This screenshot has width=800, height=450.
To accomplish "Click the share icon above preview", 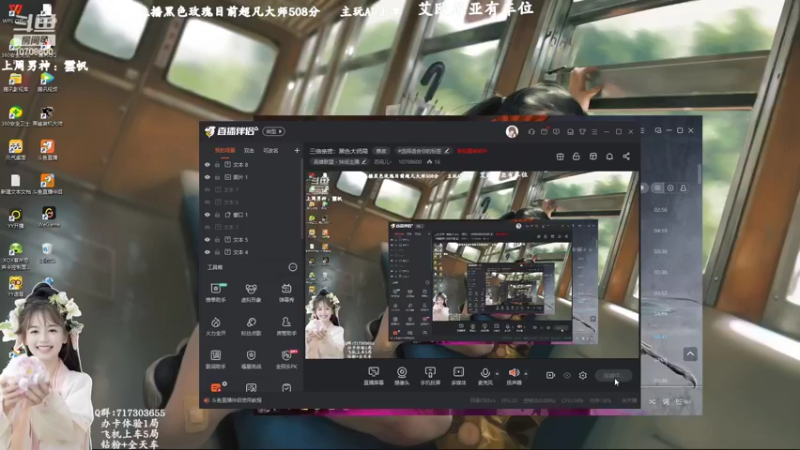I will pos(626,157).
